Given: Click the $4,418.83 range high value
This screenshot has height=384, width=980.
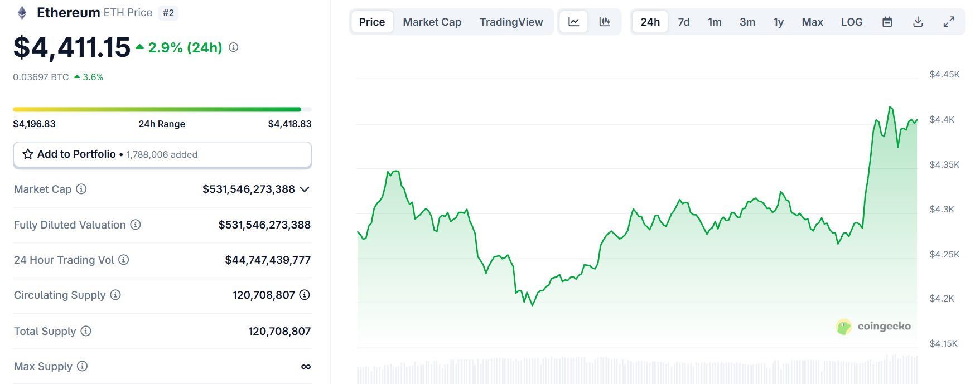Looking at the screenshot, I should point(290,124).
